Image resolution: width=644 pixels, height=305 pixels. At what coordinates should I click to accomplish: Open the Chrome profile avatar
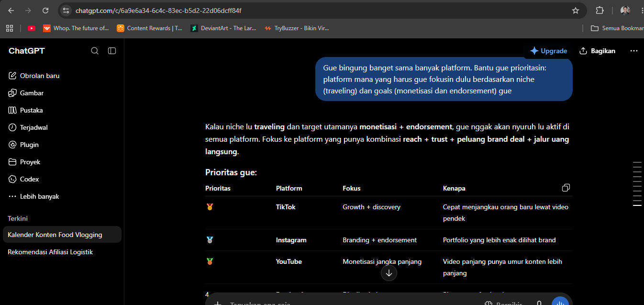pyautogui.click(x=625, y=11)
